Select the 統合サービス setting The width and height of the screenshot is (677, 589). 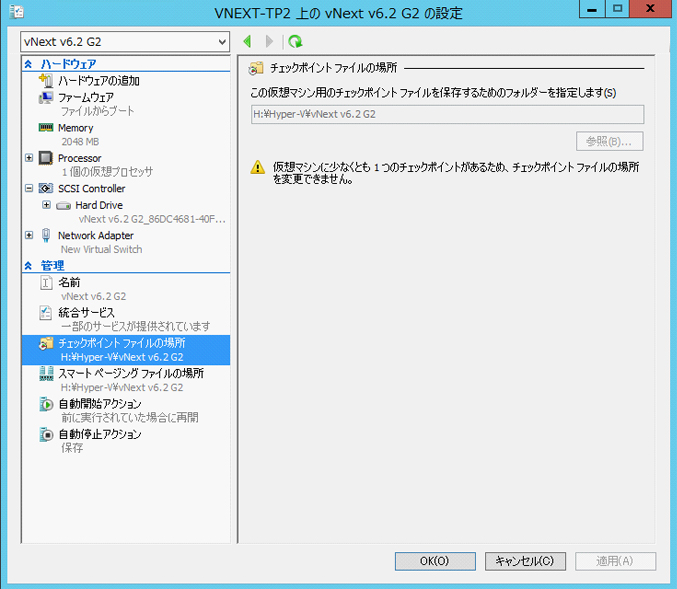[x=86, y=313]
